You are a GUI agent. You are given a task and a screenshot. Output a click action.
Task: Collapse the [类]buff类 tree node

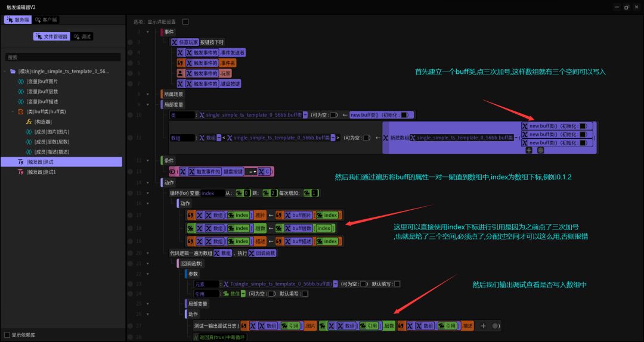click(13, 111)
